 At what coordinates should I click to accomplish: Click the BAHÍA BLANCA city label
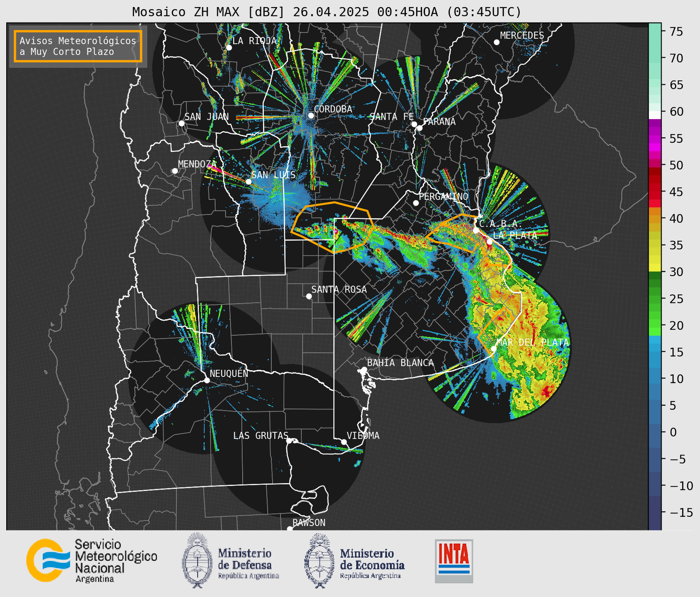tap(400, 363)
